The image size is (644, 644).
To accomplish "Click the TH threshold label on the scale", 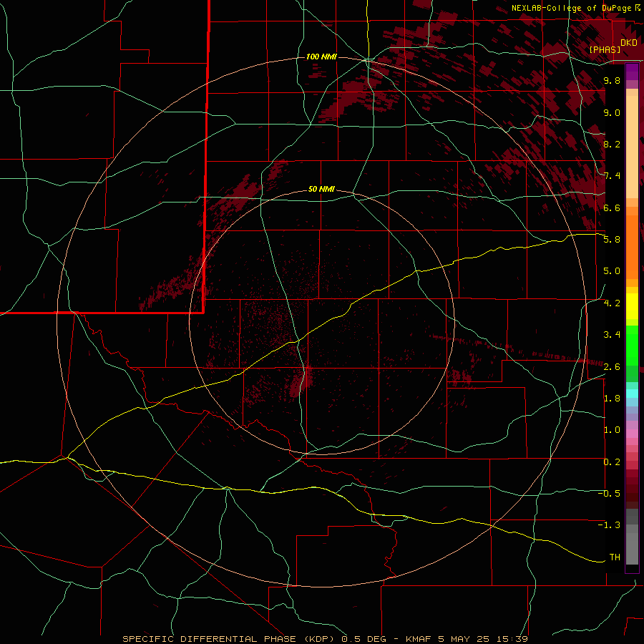I will click(615, 557).
